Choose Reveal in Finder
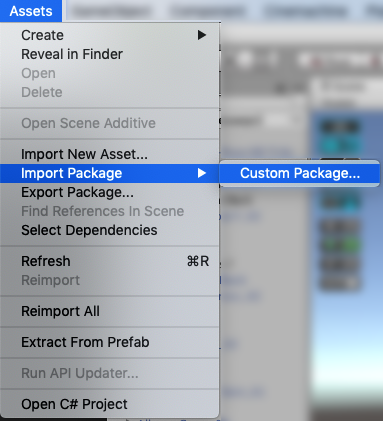 (110, 54)
